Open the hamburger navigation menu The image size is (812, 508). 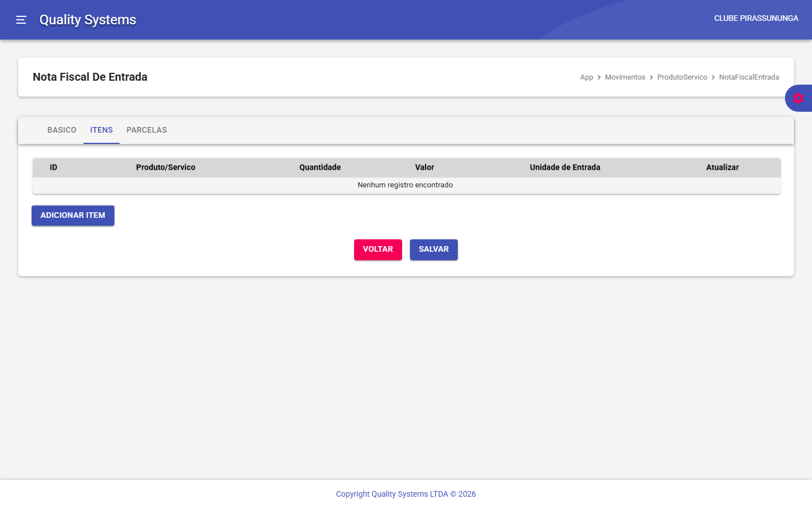coord(21,20)
